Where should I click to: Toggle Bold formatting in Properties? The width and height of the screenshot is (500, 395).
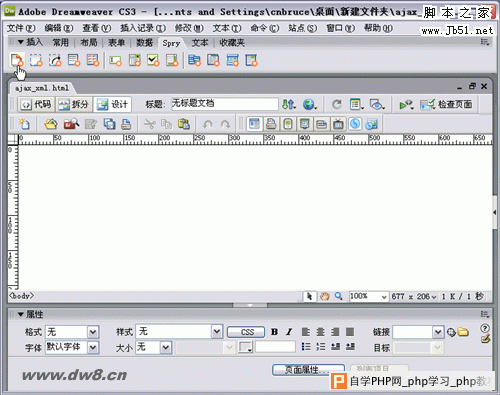click(274, 332)
